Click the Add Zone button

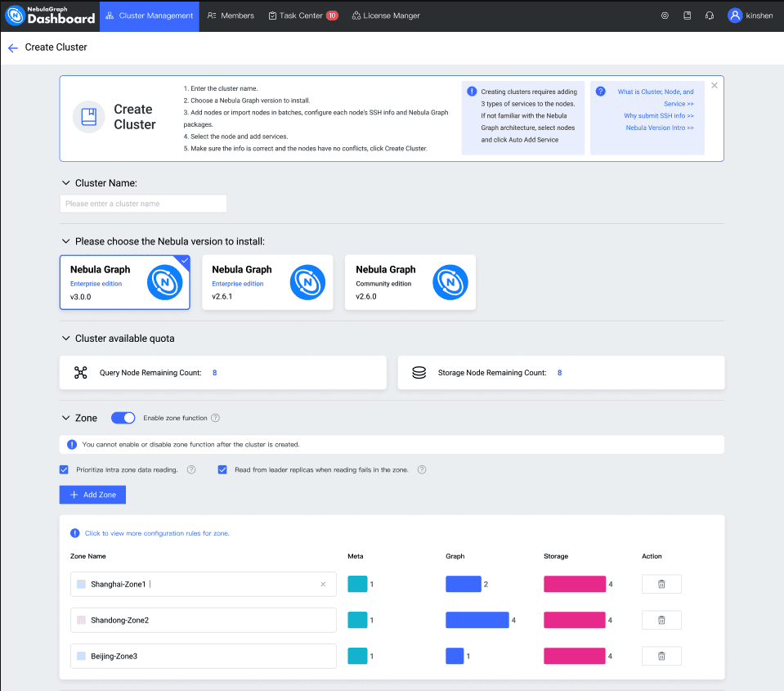click(92, 495)
